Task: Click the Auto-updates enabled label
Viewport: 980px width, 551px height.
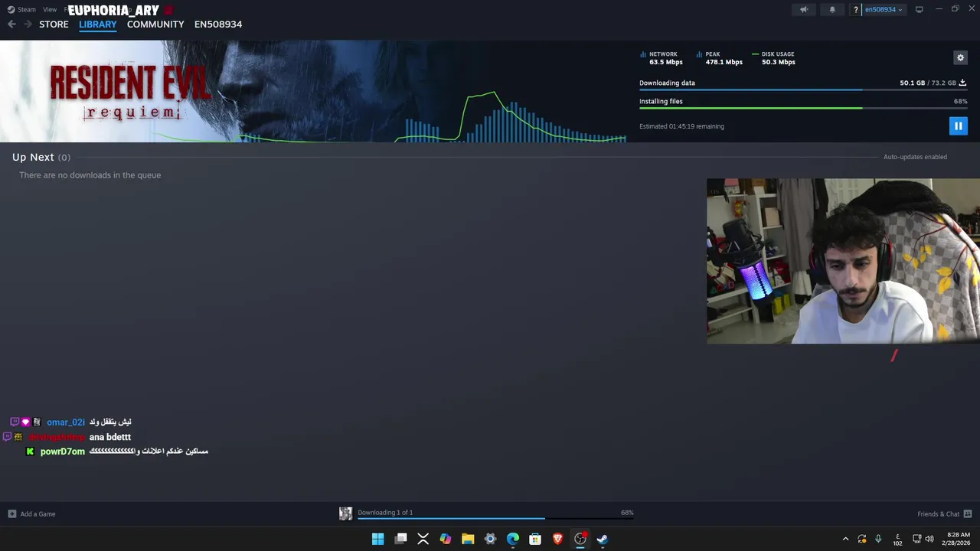Action: (915, 157)
